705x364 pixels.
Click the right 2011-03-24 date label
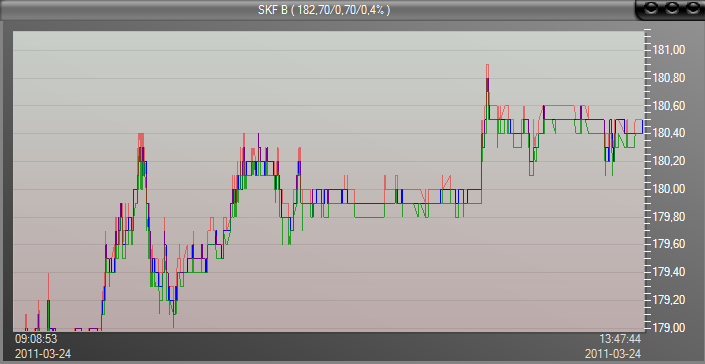point(613,353)
